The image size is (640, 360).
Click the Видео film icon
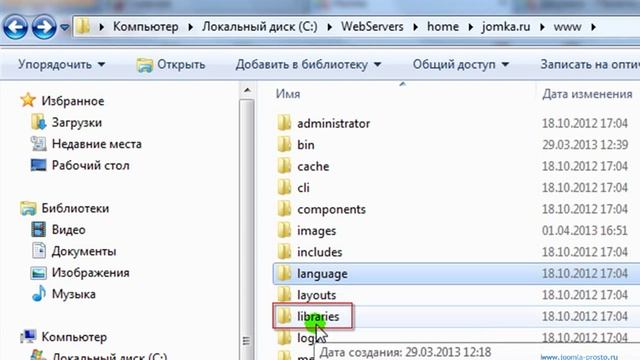pyautogui.click(x=38, y=229)
